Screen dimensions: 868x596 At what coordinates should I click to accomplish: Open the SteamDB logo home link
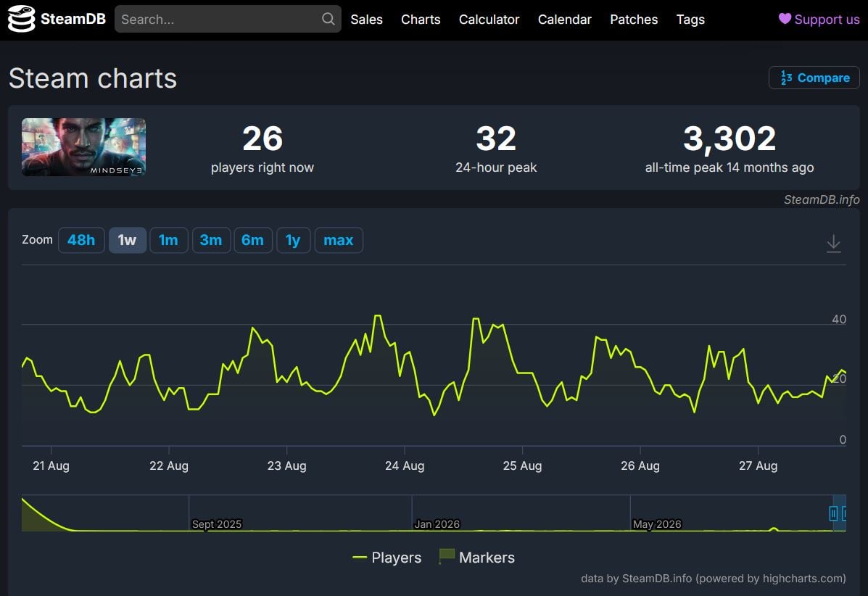tap(57, 19)
